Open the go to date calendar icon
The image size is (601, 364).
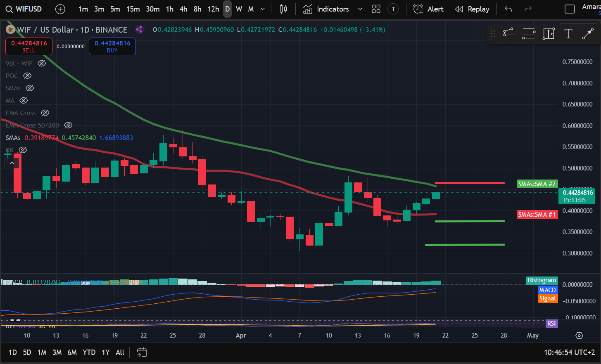tap(142, 352)
